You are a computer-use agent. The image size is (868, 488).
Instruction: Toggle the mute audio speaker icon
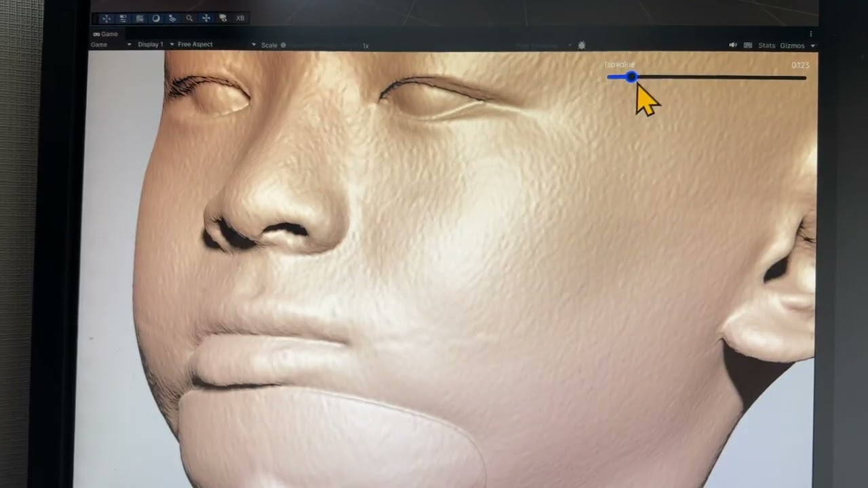pos(733,45)
